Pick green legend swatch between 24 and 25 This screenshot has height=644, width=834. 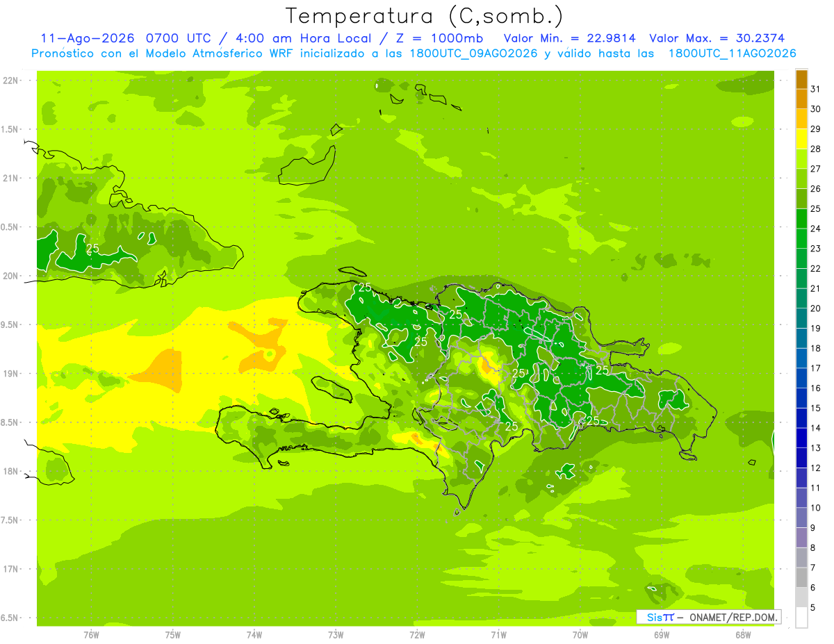(801, 219)
